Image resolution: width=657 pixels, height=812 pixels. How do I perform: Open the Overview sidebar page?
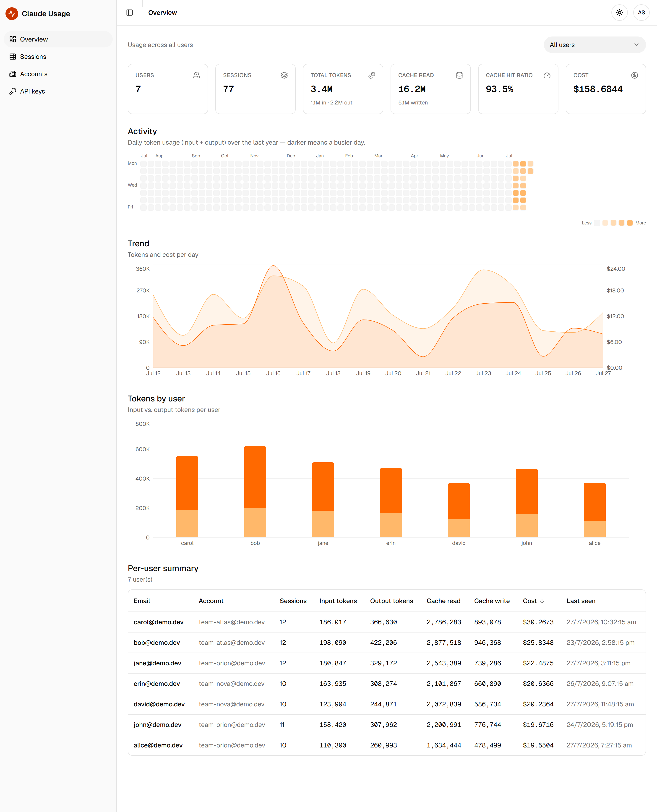pos(58,39)
